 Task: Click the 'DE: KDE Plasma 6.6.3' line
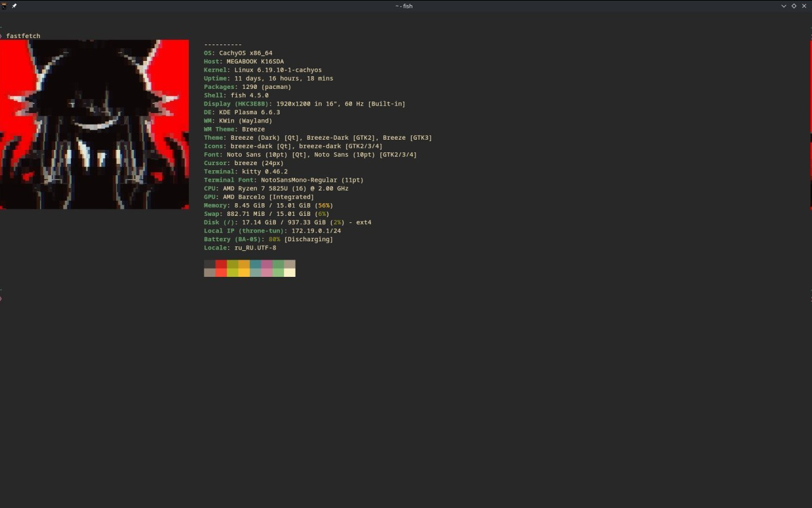242,112
